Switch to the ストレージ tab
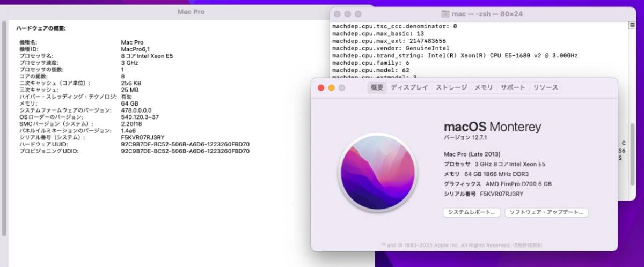Screen dimensions: 644x267 [x=451, y=87]
